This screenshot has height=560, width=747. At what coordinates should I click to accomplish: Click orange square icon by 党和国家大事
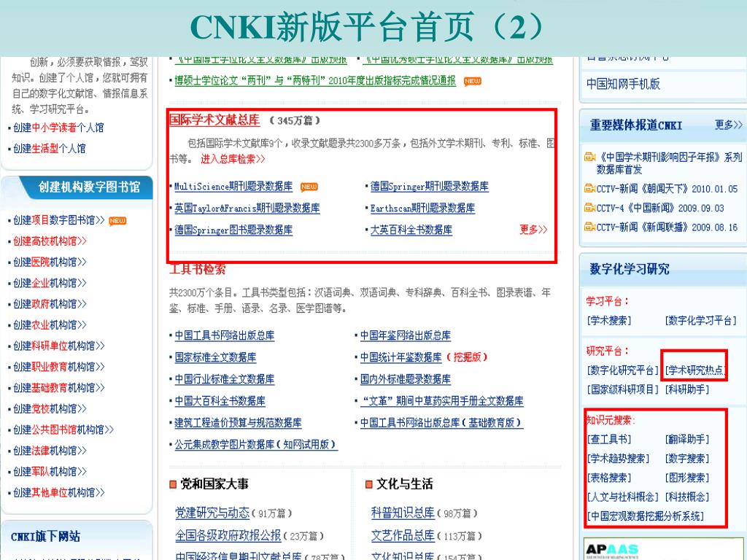[x=173, y=485]
